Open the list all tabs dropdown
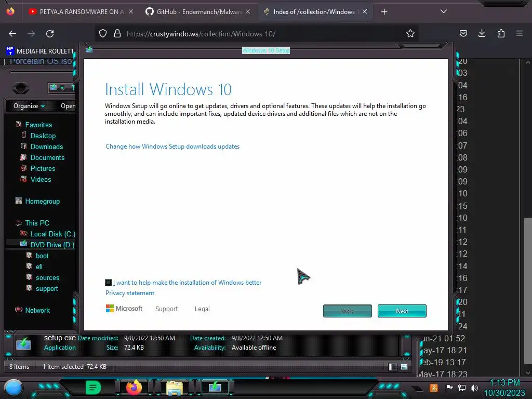Screen dimensions: 532x399 point(444,11)
